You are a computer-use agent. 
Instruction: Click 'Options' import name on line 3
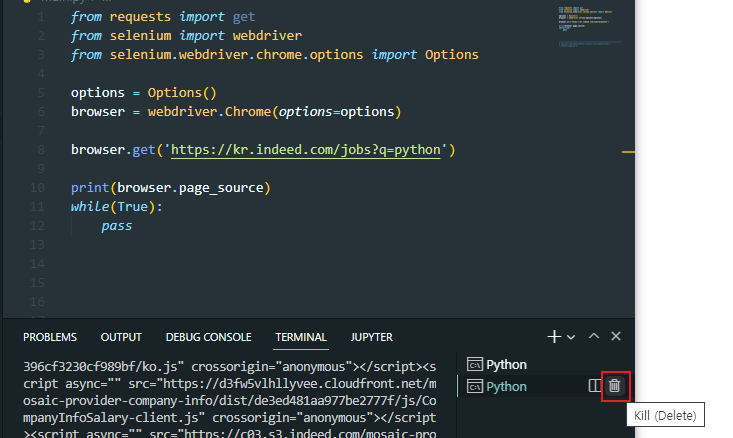coord(452,55)
